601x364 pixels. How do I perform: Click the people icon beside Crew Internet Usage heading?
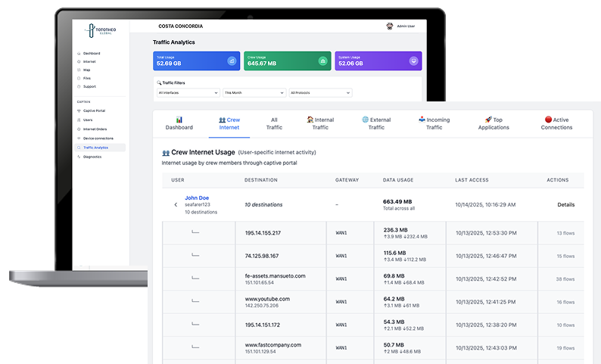click(x=166, y=153)
